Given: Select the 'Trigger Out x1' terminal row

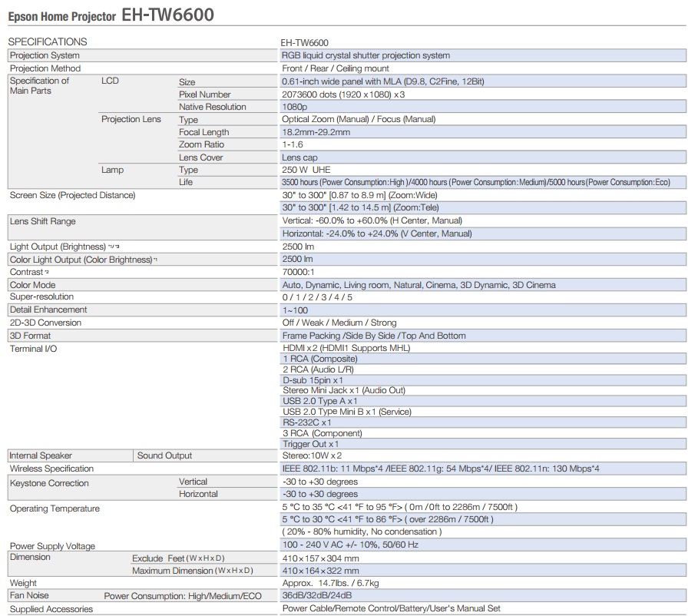Looking at the screenshot, I should (x=482, y=444).
